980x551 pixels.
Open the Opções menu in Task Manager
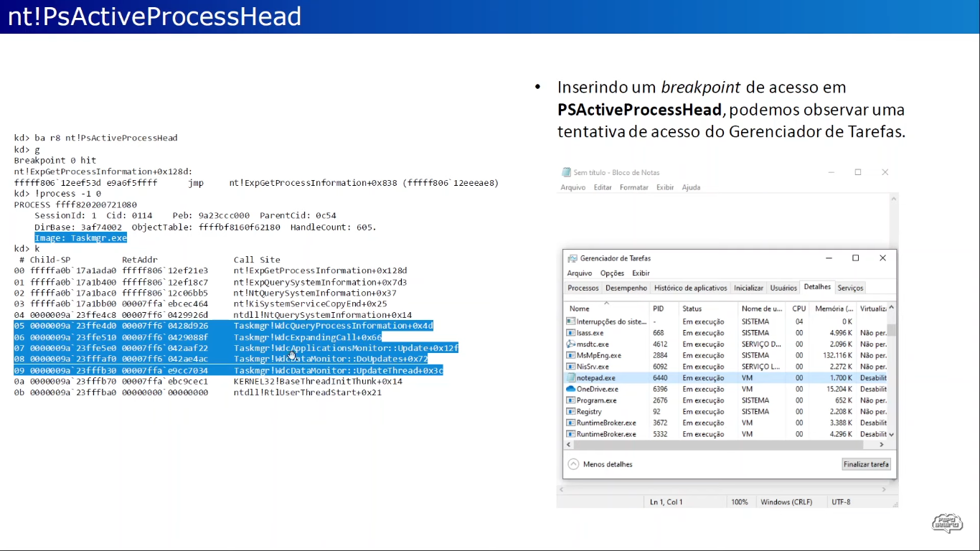coord(612,273)
